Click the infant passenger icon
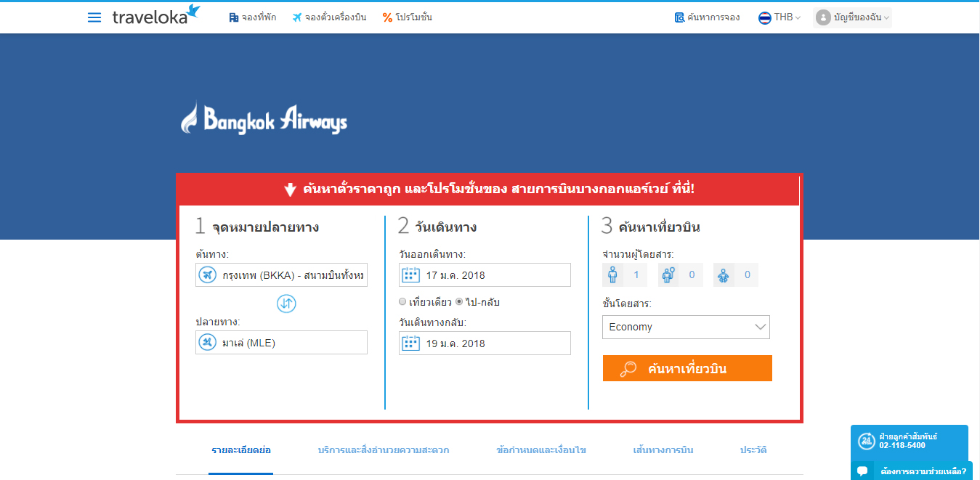980x480 pixels. [724, 275]
